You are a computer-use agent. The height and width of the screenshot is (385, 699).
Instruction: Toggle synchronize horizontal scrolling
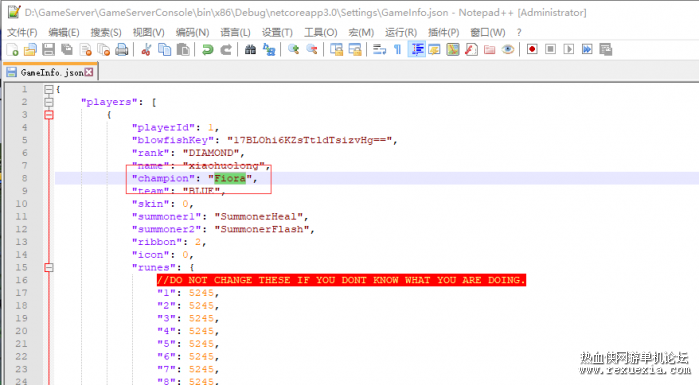click(355, 49)
